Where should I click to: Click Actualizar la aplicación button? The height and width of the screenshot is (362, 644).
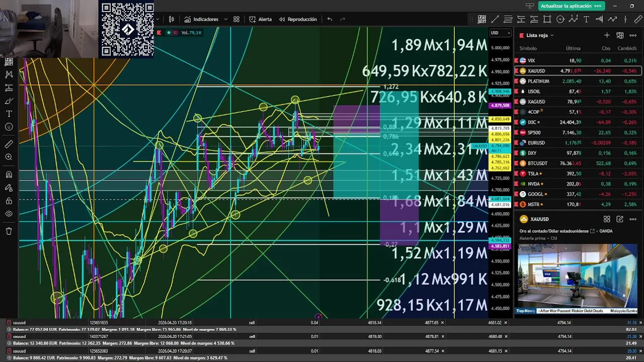point(571,6)
